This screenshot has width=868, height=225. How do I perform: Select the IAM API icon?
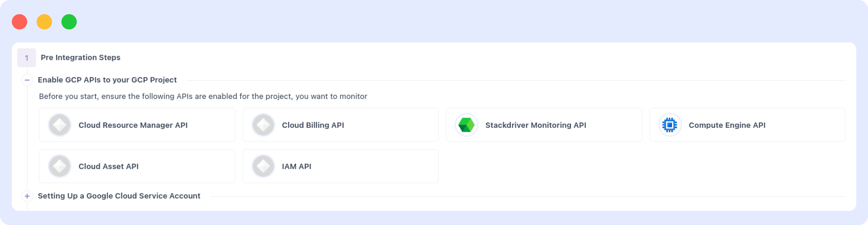click(x=263, y=166)
